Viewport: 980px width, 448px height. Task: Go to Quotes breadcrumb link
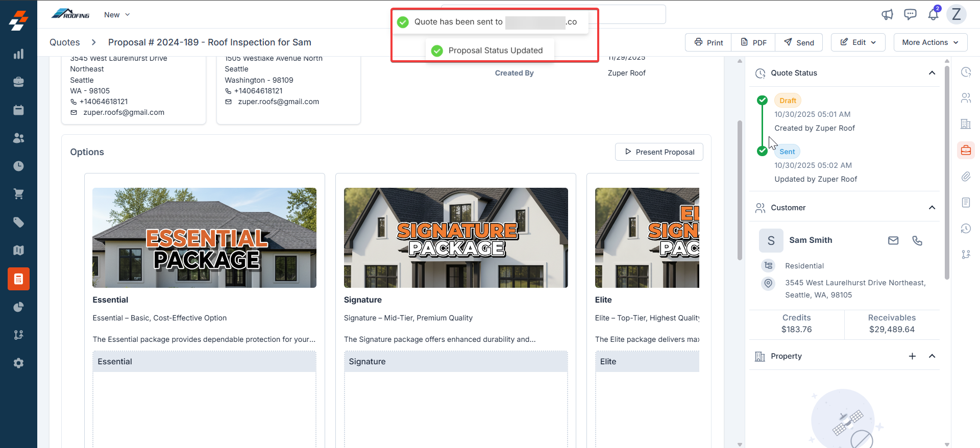[65, 42]
